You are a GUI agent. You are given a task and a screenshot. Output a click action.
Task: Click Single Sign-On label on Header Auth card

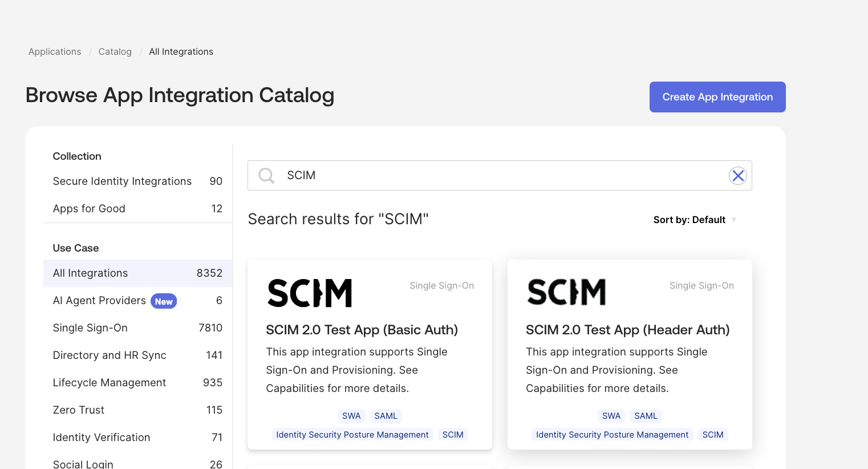[x=702, y=286]
